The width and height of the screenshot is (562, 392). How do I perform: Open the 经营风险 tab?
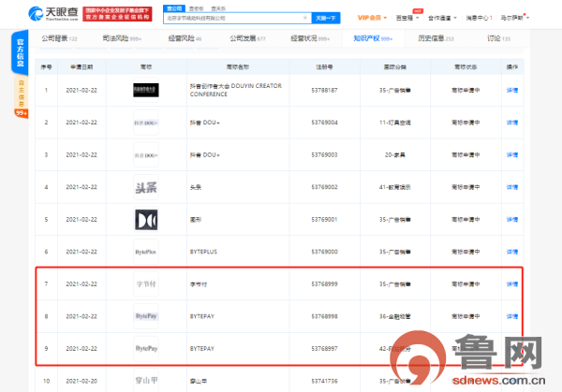185,38
